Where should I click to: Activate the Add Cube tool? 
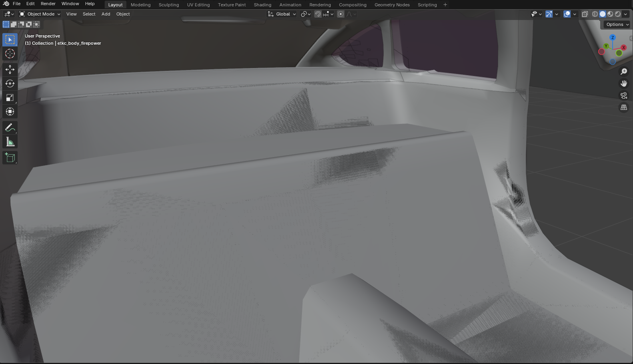coord(10,158)
